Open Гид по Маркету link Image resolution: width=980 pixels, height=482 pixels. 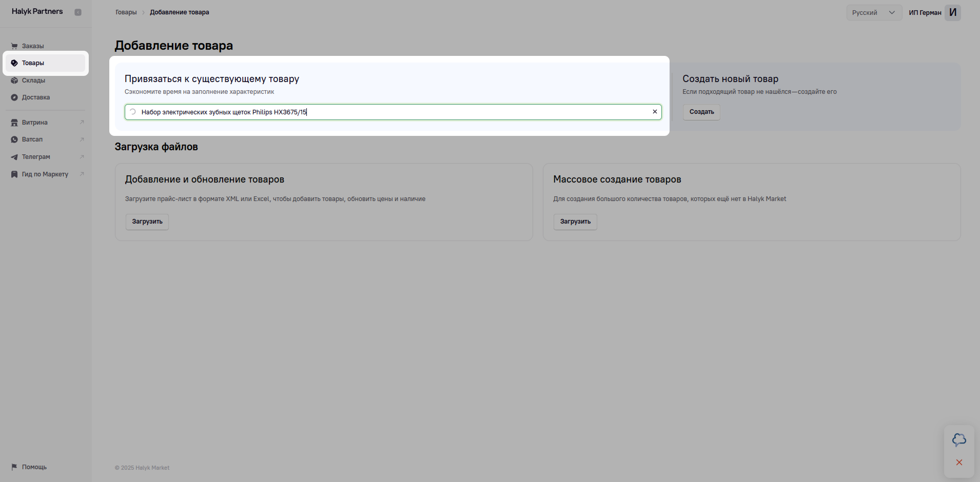(x=46, y=174)
